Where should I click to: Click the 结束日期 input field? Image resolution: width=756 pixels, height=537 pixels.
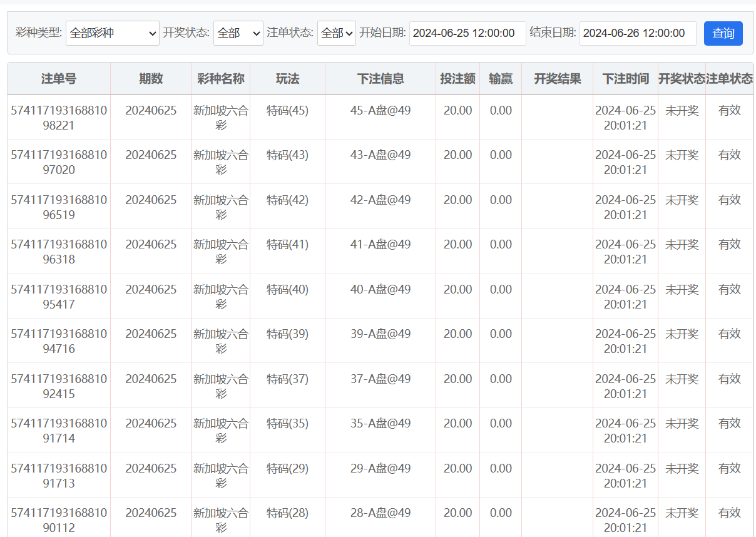tap(637, 33)
